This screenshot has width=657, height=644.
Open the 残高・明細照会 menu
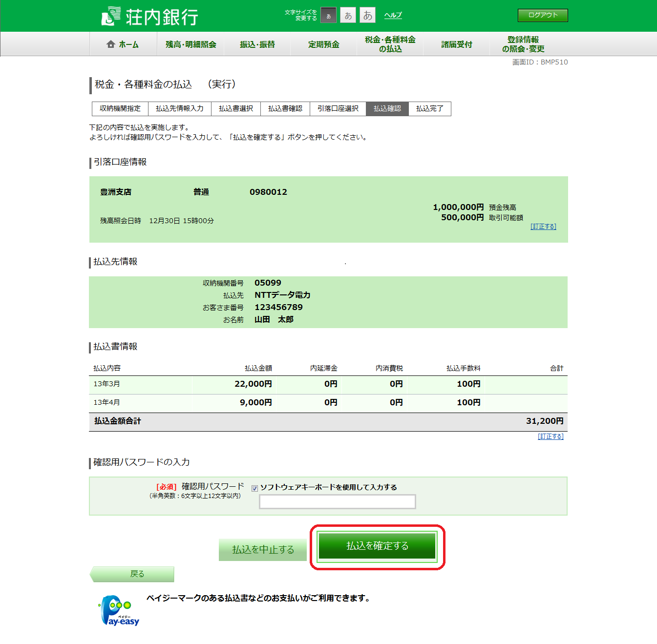[191, 44]
